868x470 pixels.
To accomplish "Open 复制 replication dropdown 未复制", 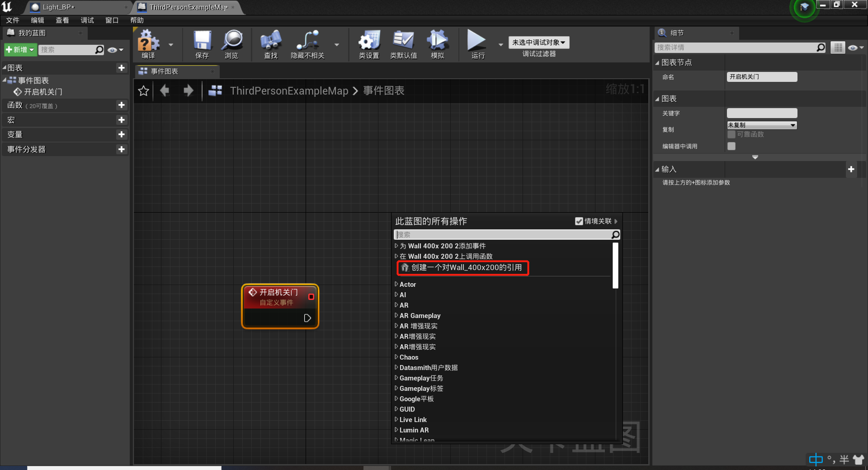I will (x=762, y=125).
